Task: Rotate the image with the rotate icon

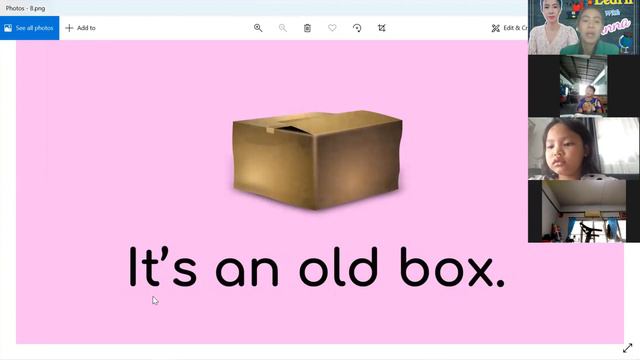Action: pyautogui.click(x=357, y=28)
